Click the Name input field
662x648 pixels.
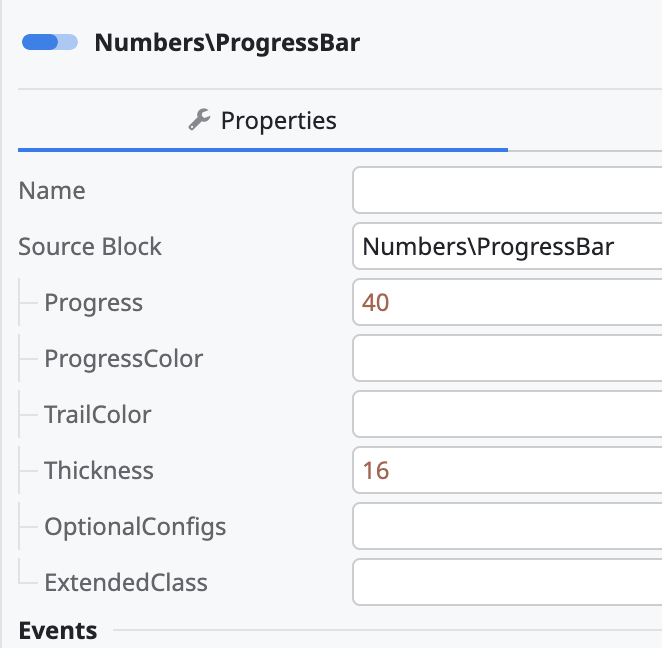(507, 191)
